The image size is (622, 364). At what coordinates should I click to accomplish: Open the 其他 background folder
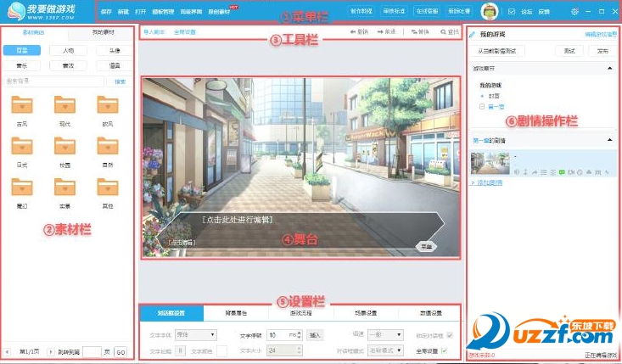click(x=108, y=187)
